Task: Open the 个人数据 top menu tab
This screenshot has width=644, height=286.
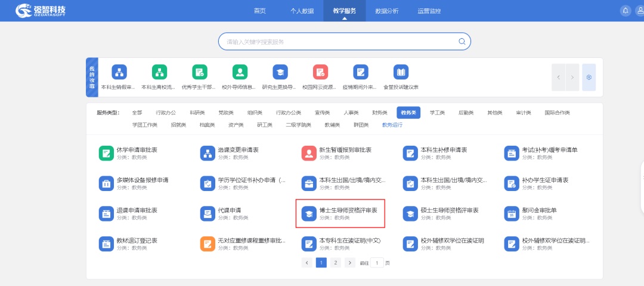Action: click(302, 11)
